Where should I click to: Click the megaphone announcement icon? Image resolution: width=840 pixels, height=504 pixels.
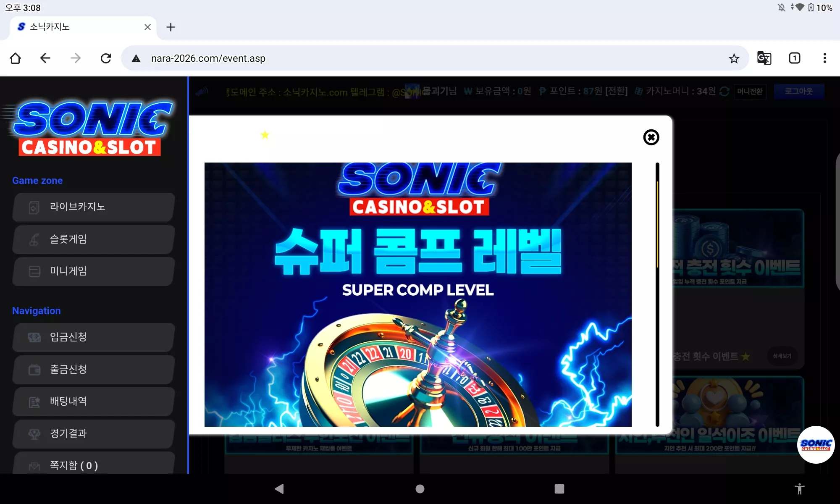coord(202,92)
